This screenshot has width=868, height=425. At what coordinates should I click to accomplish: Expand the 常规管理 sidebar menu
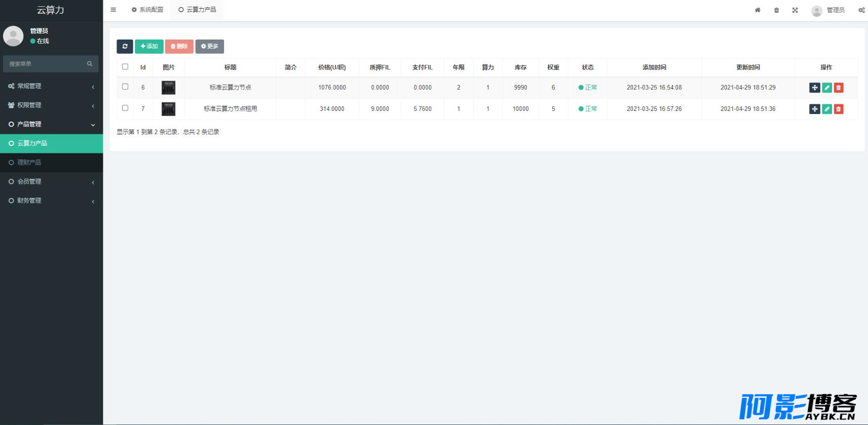point(51,86)
